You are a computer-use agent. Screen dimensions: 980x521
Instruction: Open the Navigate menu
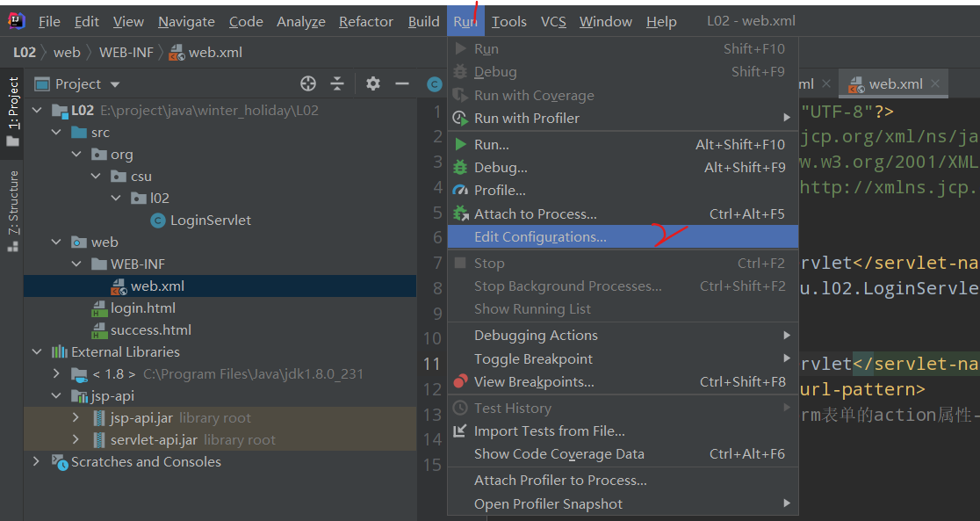pos(186,22)
